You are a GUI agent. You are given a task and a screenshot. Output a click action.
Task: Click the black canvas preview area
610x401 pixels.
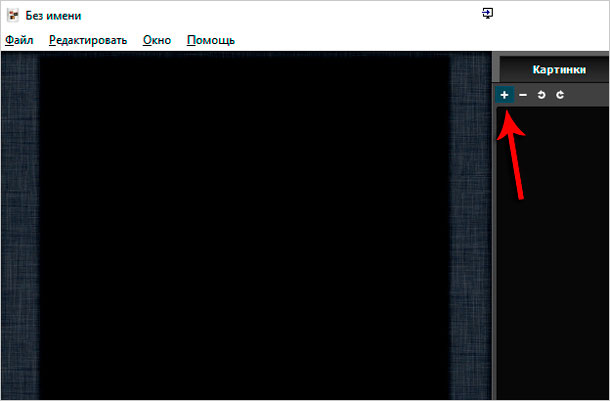(244, 226)
